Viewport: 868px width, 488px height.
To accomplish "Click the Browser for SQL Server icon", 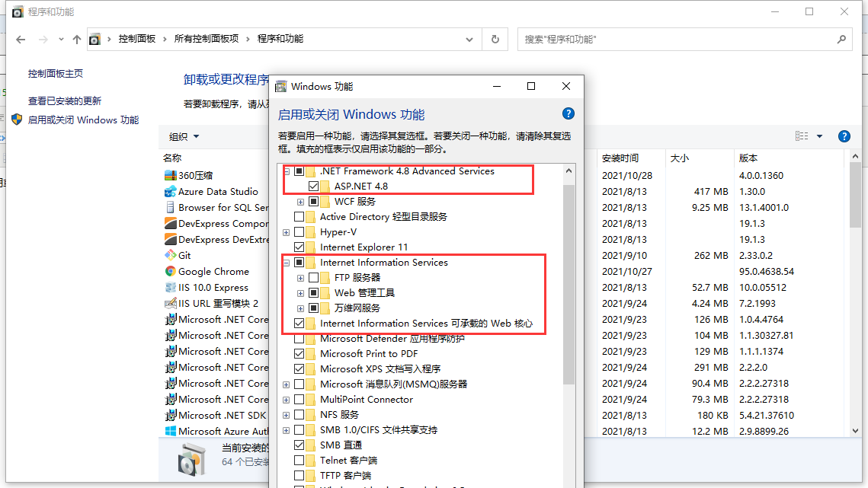I will click(171, 208).
